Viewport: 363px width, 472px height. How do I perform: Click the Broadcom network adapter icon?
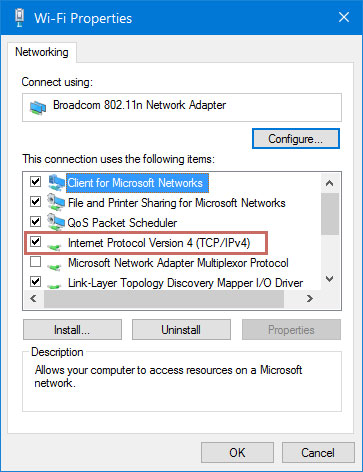[x=38, y=107]
